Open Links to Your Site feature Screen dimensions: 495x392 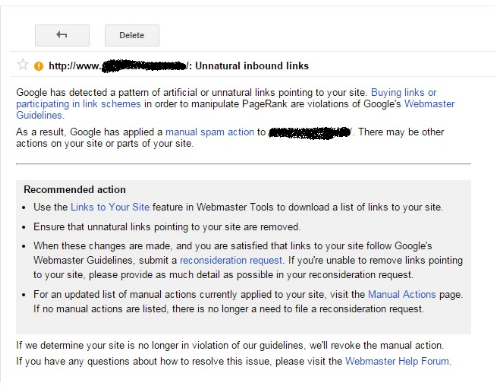click(x=110, y=207)
